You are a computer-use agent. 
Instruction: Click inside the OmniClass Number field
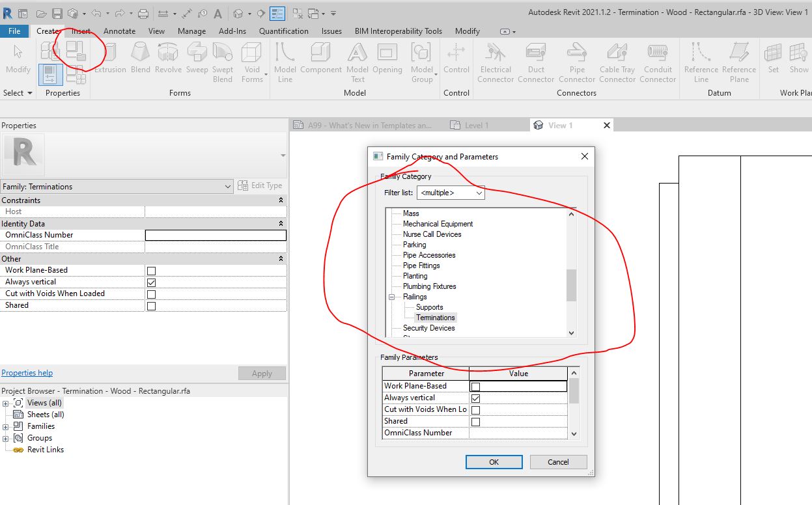(215, 235)
